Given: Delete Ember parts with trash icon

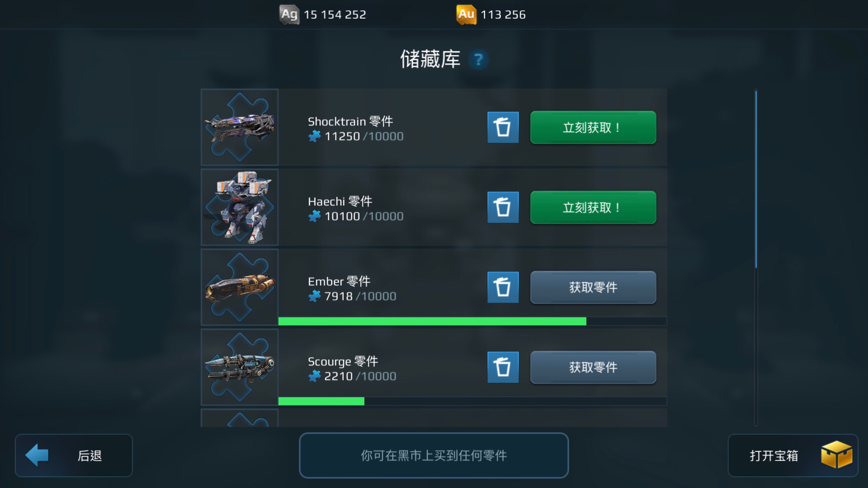Looking at the screenshot, I should 503,287.
